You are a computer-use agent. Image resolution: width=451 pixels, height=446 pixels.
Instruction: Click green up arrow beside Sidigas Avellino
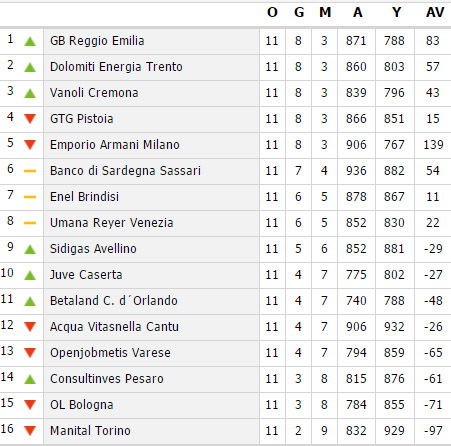(30, 249)
